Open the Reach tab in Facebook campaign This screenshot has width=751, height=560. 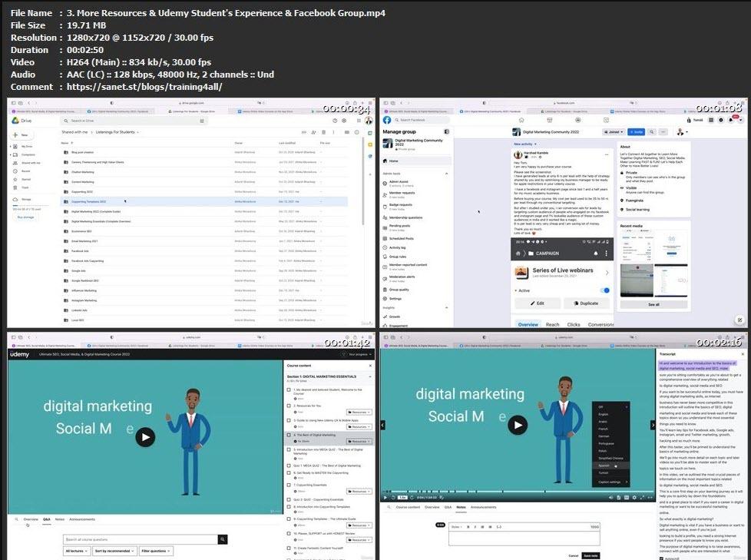(552, 324)
